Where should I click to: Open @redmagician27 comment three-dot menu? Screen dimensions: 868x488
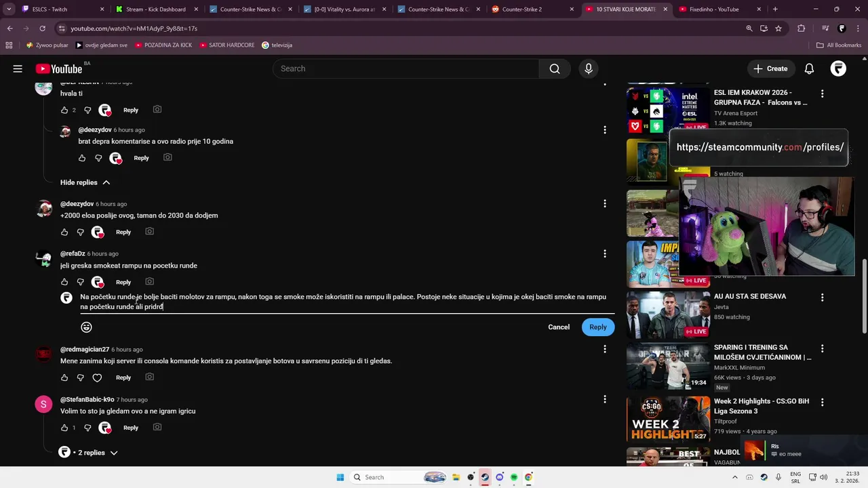pyautogui.click(x=605, y=349)
